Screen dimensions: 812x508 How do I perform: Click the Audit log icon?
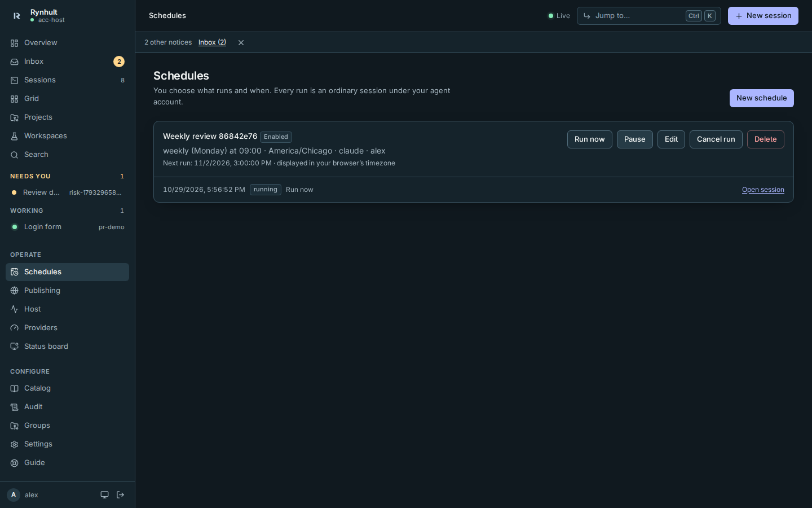[15, 407]
